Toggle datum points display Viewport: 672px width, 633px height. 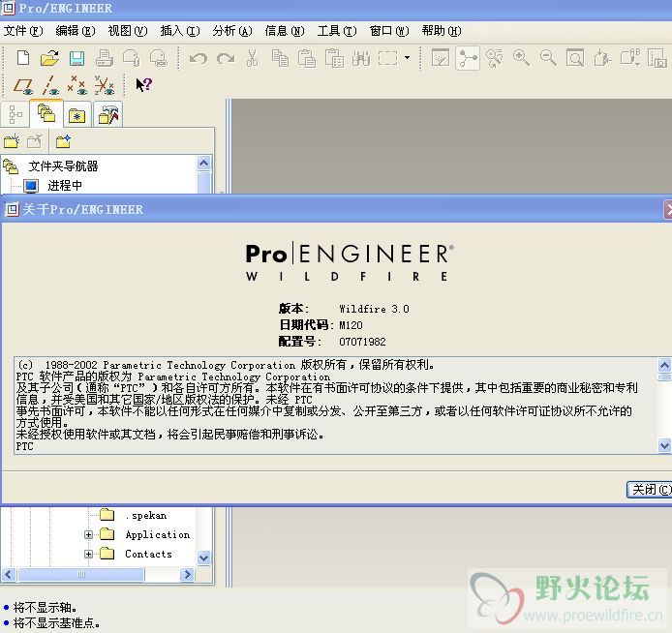point(77,85)
